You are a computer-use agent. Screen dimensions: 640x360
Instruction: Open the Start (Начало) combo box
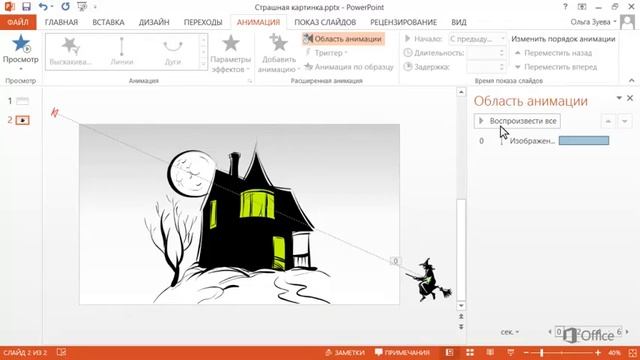click(x=477, y=39)
